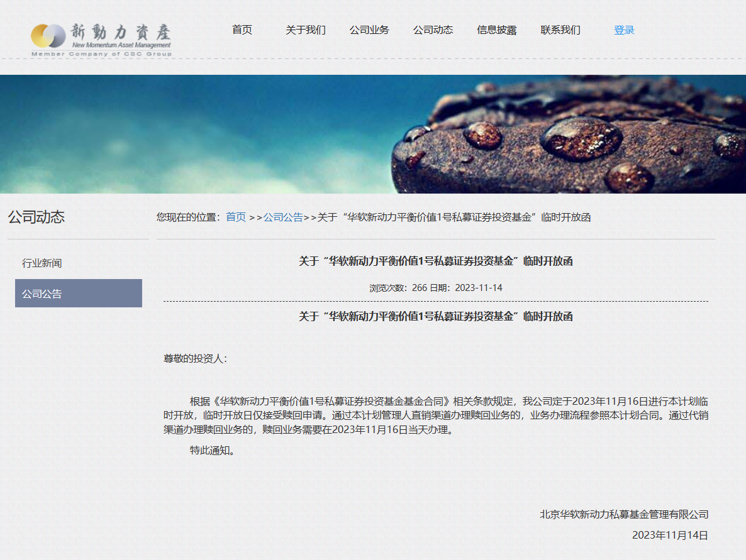Click the 首页 link in the breadcrumb

[x=236, y=217]
